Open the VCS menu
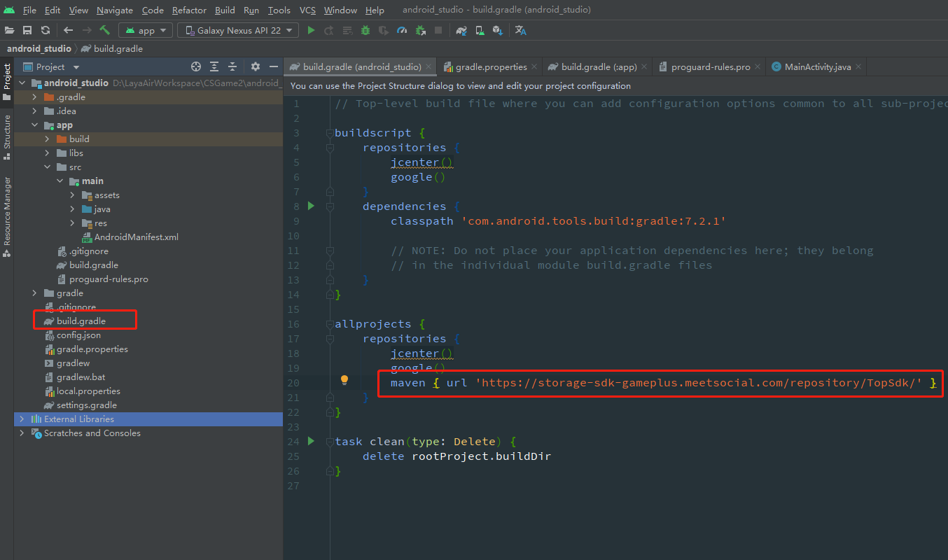 (x=307, y=10)
